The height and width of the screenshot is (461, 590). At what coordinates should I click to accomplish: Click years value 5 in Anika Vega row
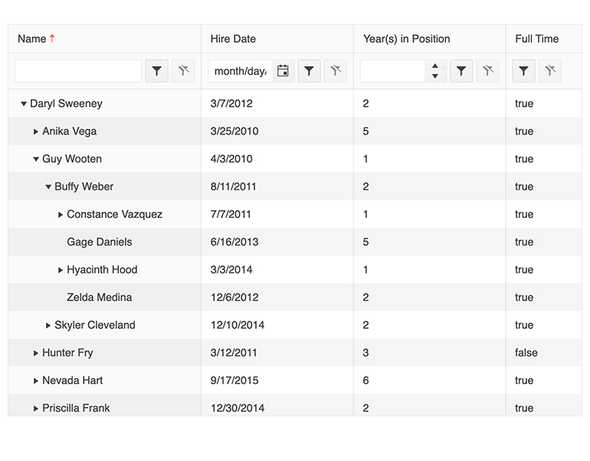366,131
